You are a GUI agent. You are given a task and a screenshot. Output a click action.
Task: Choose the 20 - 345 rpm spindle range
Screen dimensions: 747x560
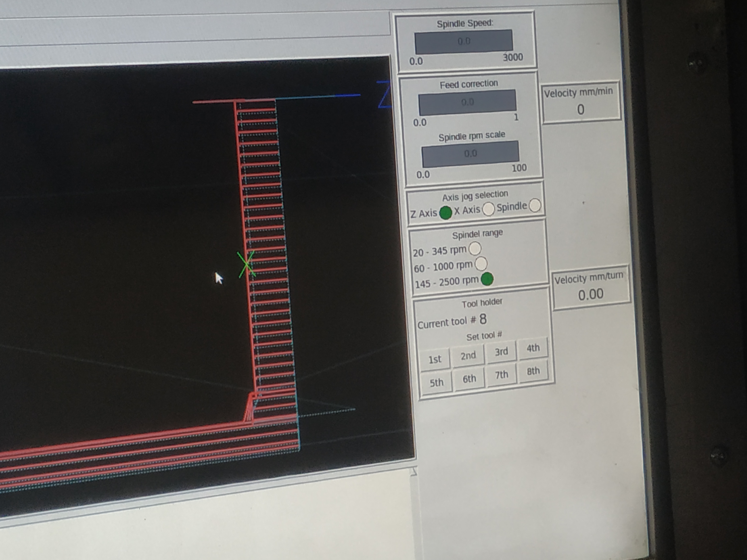pos(475,249)
